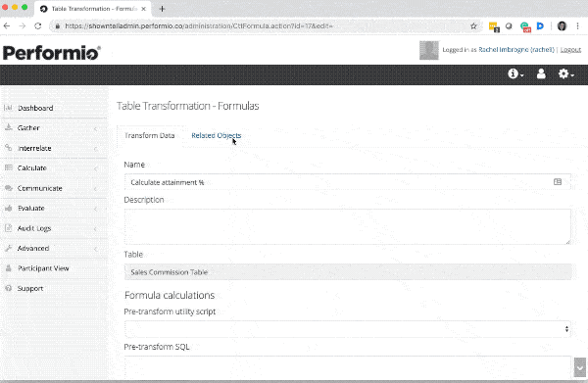Switch to the Related Objects tab
Viewport: 588px width, 383px height.
(x=217, y=135)
